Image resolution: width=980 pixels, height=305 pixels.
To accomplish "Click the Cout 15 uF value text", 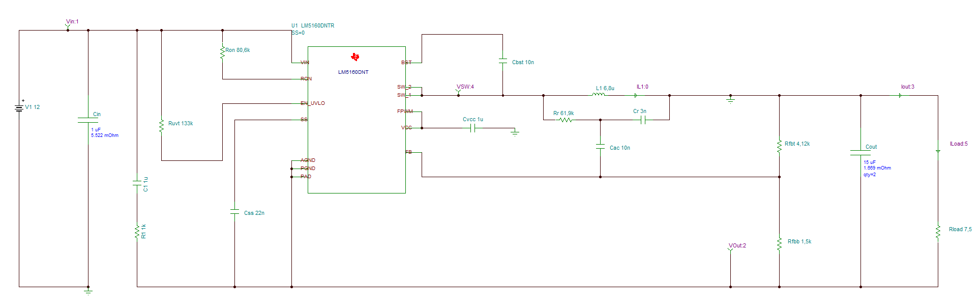I will pos(870,162).
